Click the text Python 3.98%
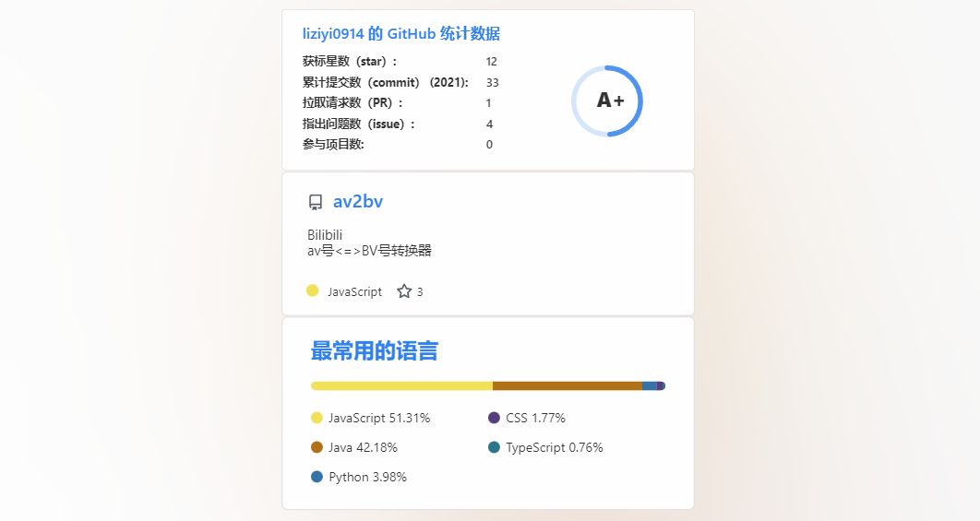The height and width of the screenshot is (521, 980). pyautogui.click(x=367, y=478)
